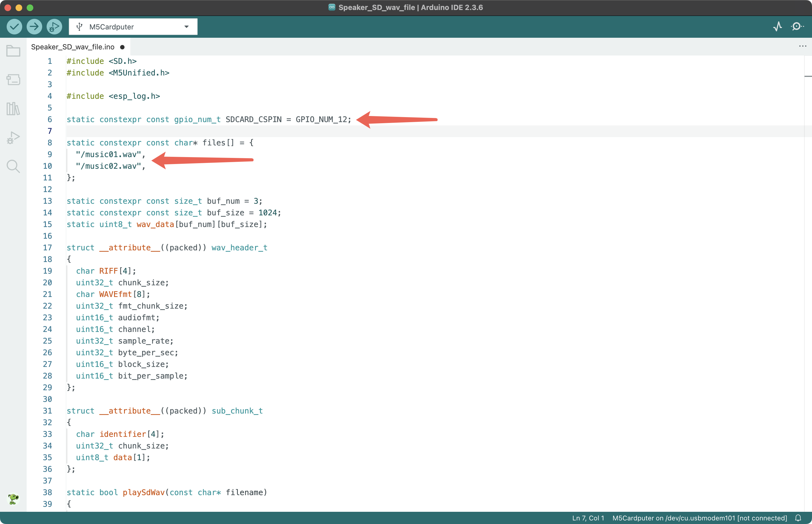Click the notifications bell in status bar
The height and width of the screenshot is (524, 812).
coord(798,518)
